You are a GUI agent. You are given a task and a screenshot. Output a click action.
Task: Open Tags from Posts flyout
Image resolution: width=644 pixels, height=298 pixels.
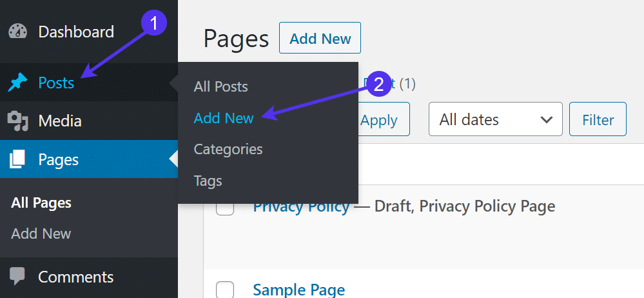point(208,181)
